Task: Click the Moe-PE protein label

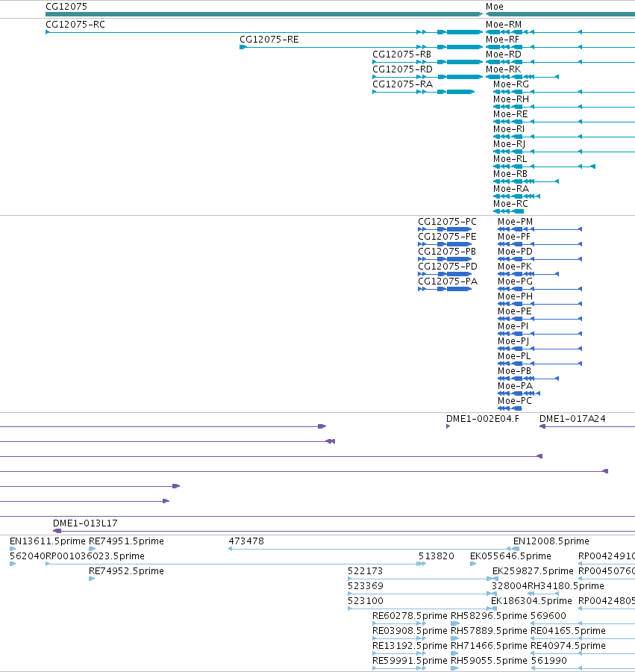Action: click(x=515, y=311)
